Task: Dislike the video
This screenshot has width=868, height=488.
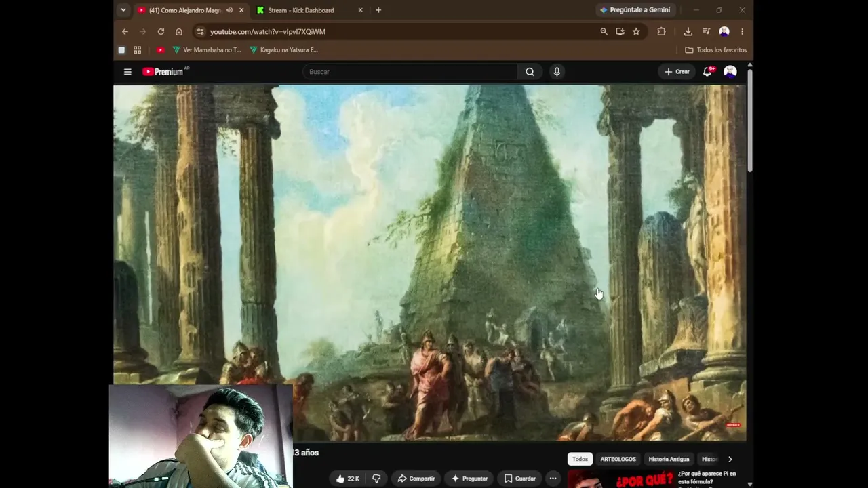Action: pos(376,479)
